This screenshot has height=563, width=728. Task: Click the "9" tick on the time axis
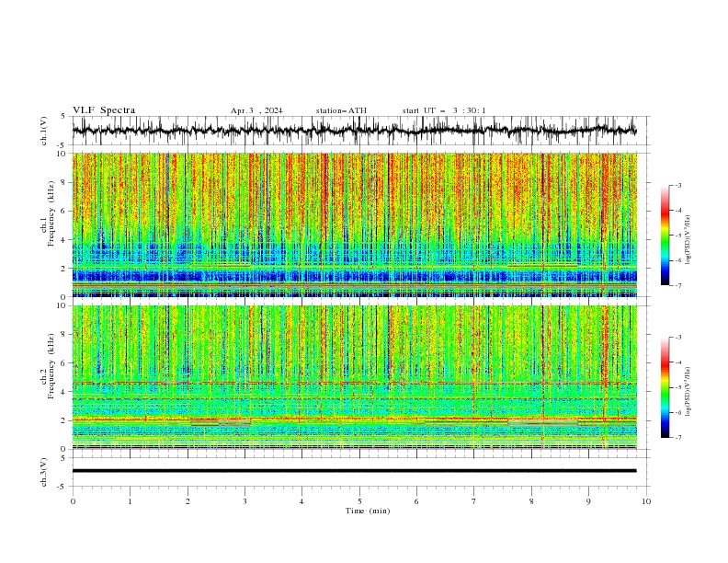(x=588, y=501)
